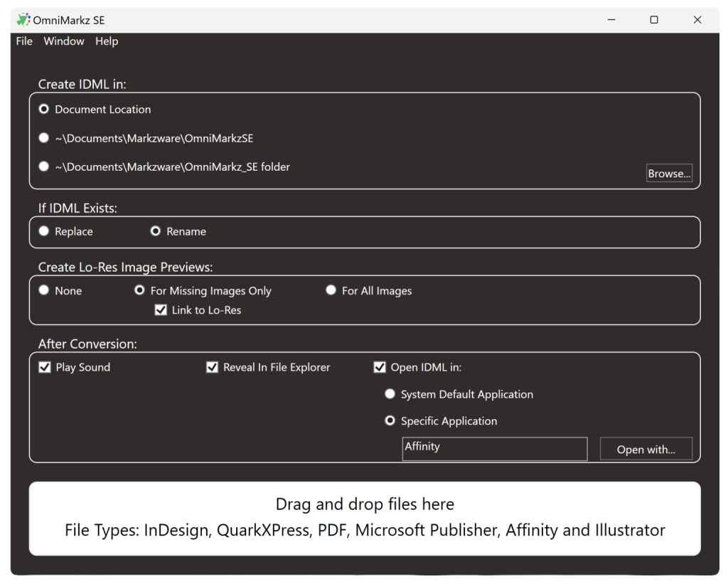
Task: Click the Drag and drop files area
Action: tap(365, 519)
